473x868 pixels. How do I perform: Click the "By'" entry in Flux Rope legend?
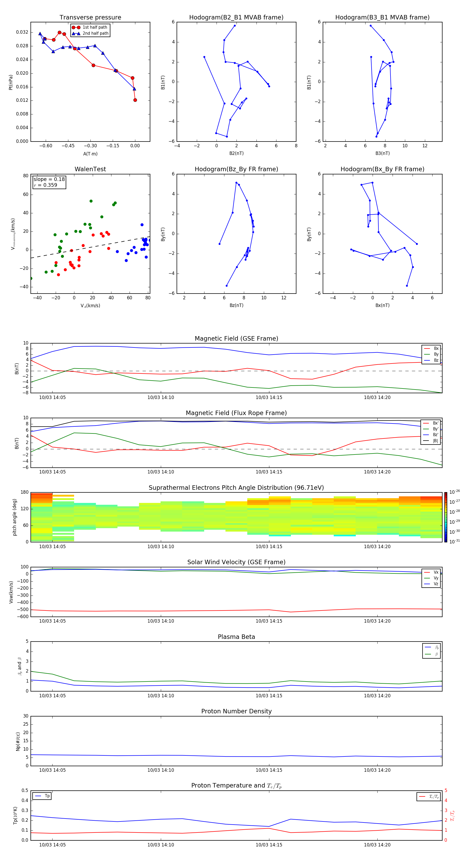[431, 429]
